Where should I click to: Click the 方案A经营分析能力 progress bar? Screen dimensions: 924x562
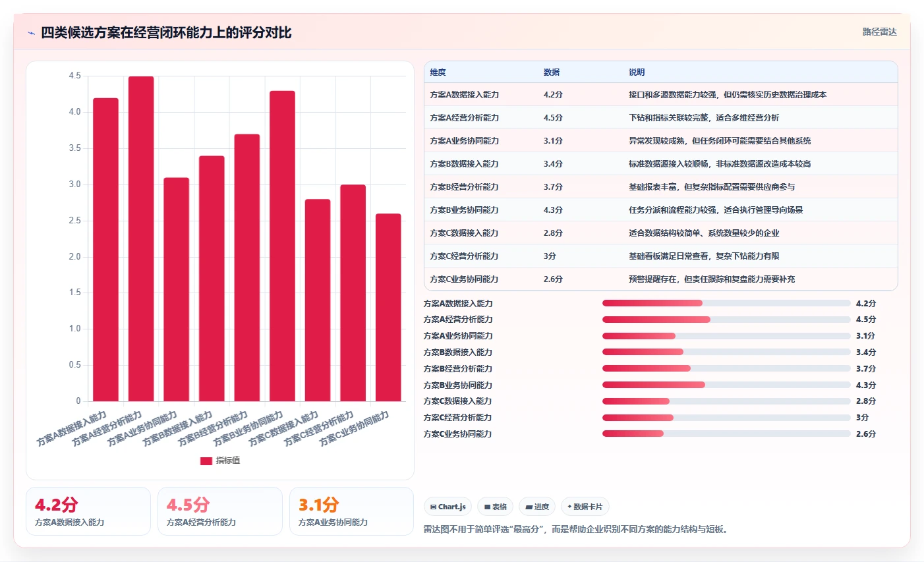726,320
